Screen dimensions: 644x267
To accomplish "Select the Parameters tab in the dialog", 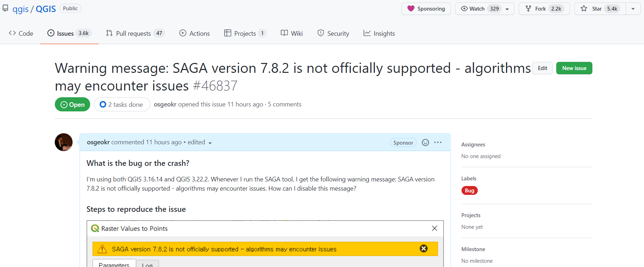I will [x=114, y=263].
